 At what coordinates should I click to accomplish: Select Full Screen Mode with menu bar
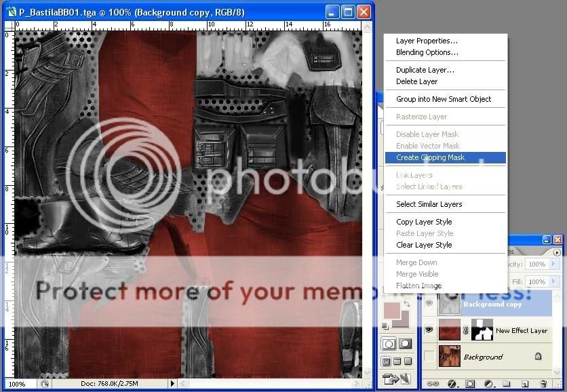click(397, 361)
